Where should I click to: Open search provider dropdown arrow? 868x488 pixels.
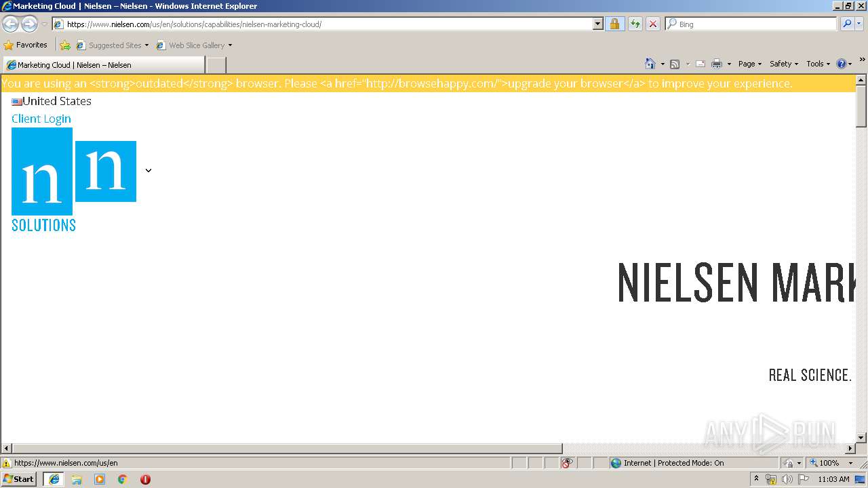[x=859, y=24]
